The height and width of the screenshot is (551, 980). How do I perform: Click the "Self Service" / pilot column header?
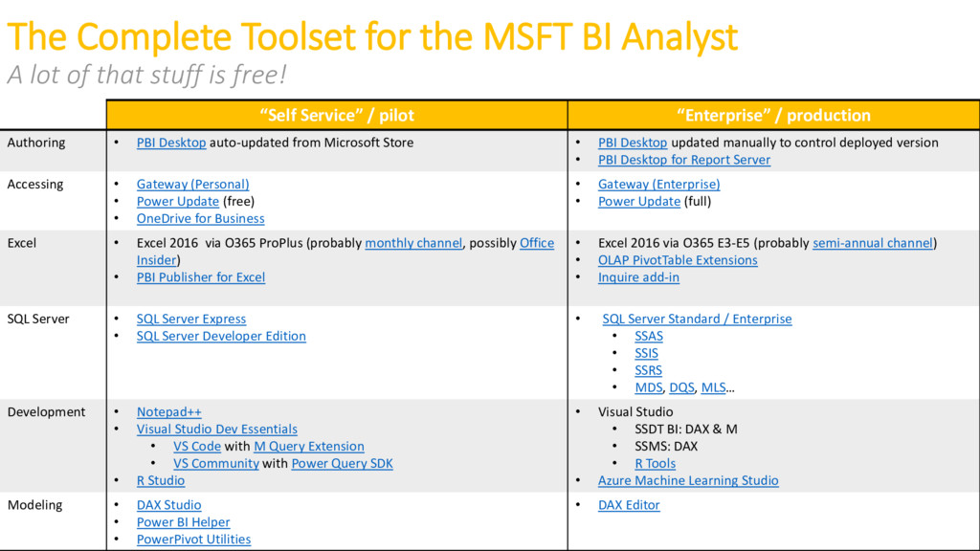tap(337, 115)
